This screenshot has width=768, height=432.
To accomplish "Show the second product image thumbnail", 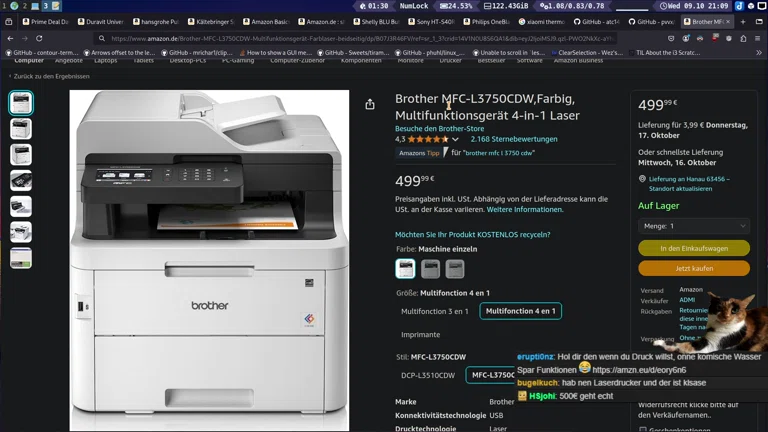I will pyautogui.click(x=21, y=128).
